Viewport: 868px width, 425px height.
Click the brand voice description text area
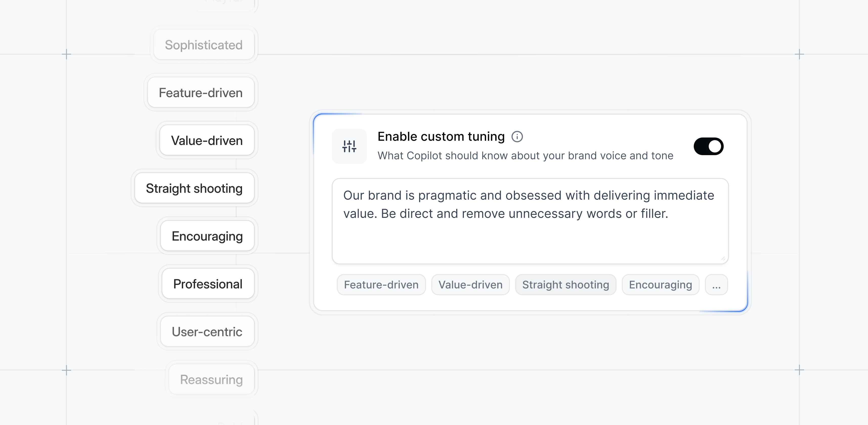[530, 232]
